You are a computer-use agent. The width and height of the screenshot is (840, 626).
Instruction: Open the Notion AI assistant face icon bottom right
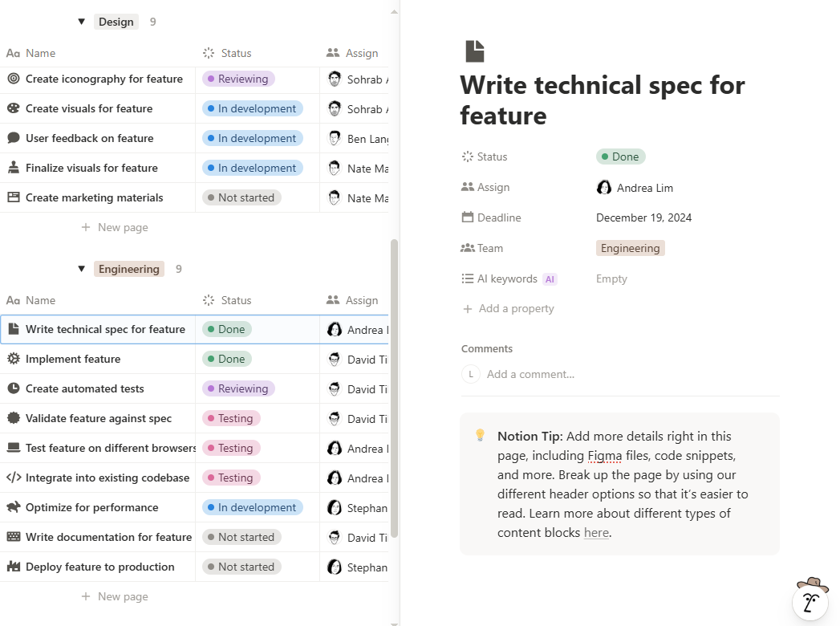[x=810, y=600]
